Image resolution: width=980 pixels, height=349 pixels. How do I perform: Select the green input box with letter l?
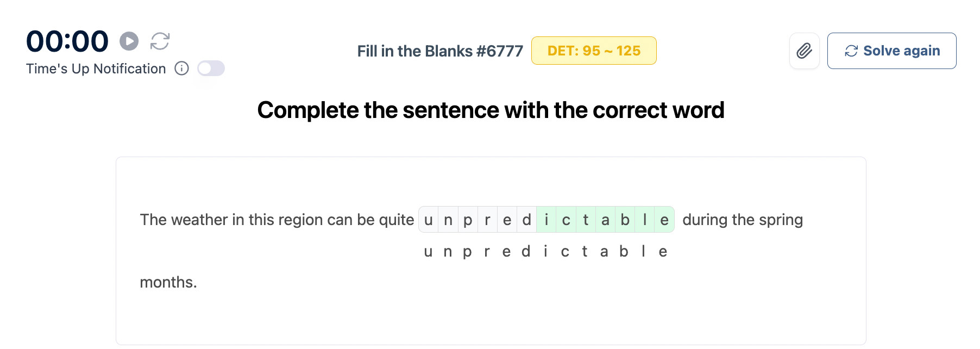[x=644, y=220]
